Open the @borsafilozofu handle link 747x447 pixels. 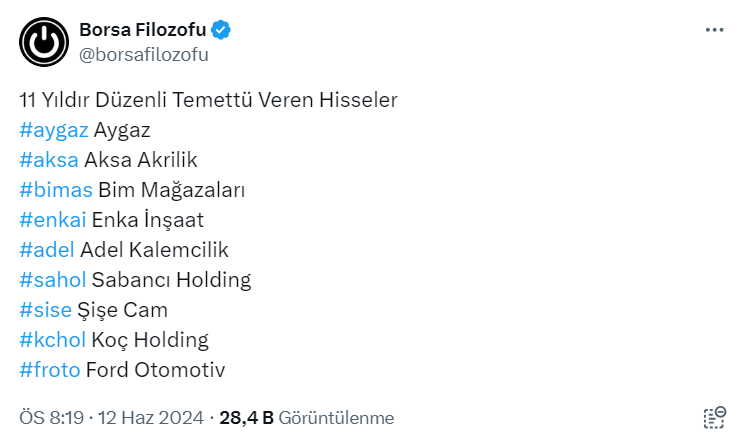click(x=143, y=54)
